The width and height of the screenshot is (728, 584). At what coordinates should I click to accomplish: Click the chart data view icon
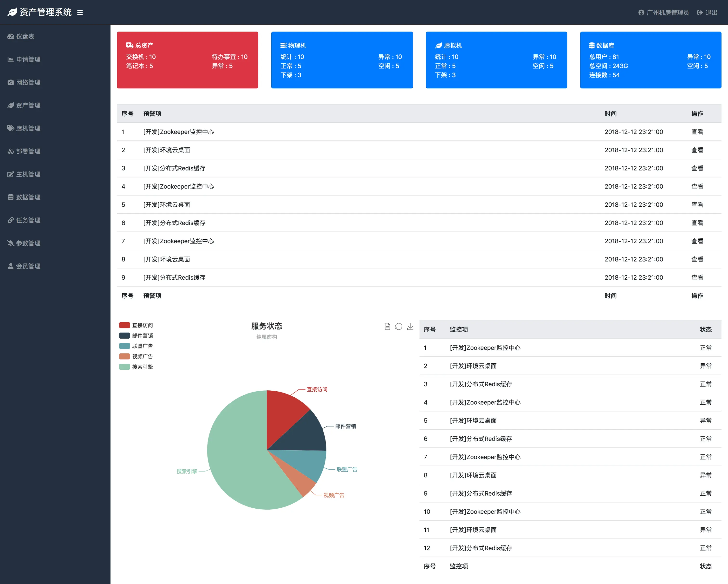point(387,326)
